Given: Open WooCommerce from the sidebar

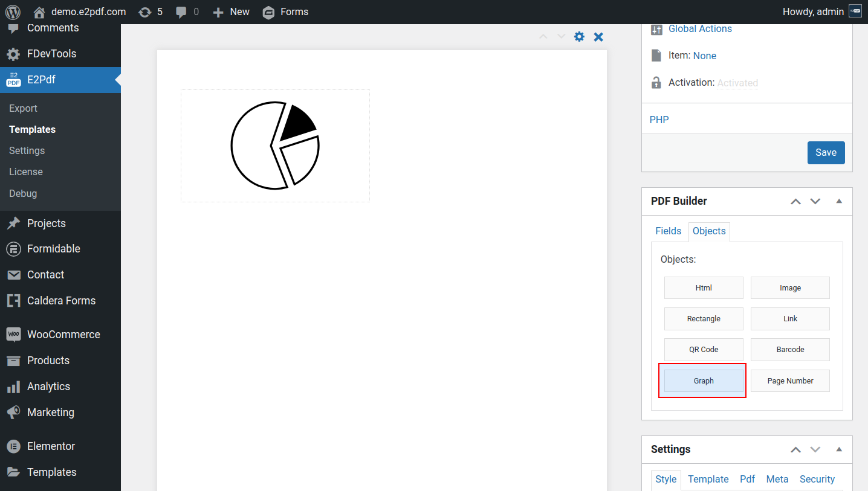Looking at the screenshot, I should point(63,335).
